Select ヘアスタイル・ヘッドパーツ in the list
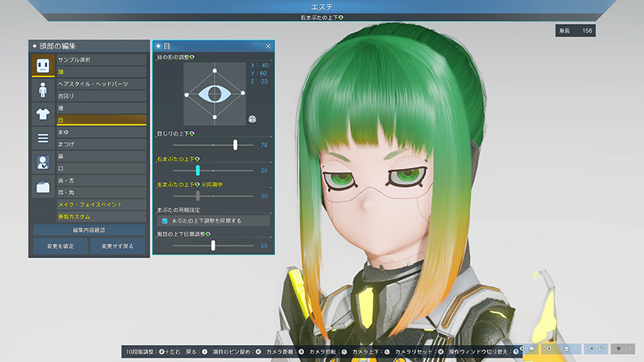The height and width of the screenshot is (362, 644). 101,84
